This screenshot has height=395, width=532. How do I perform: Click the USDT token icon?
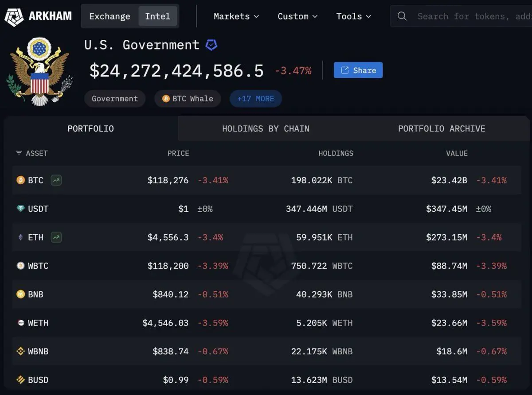20,209
